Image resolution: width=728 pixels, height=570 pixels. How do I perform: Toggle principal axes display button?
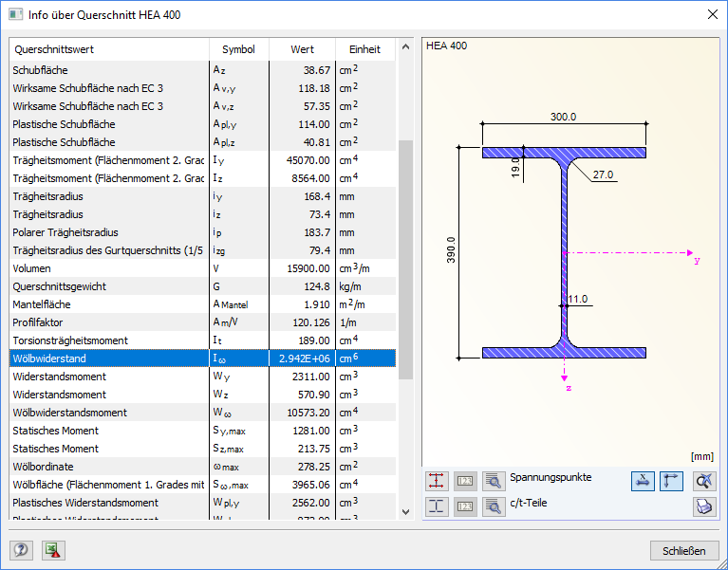671,481
